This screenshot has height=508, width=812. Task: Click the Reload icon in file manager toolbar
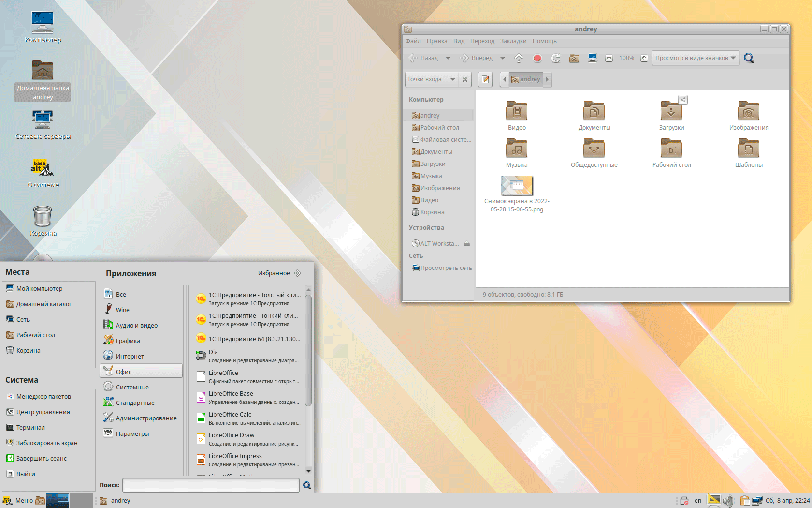556,58
